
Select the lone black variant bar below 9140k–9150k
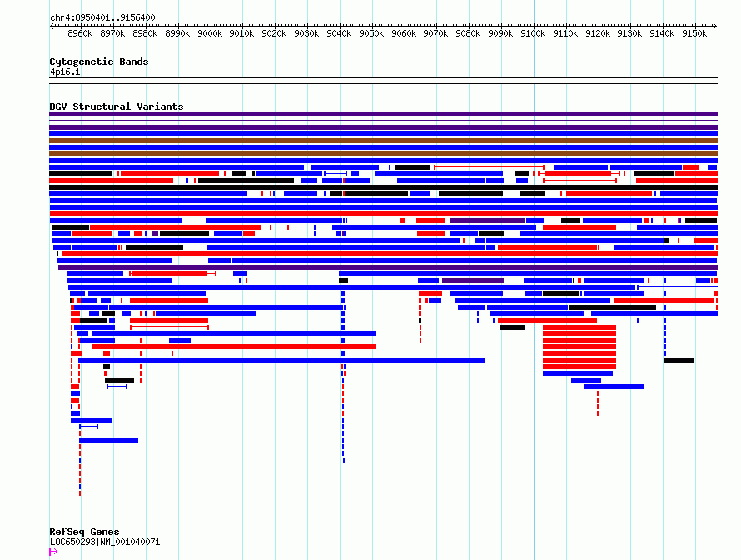tap(679, 360)
